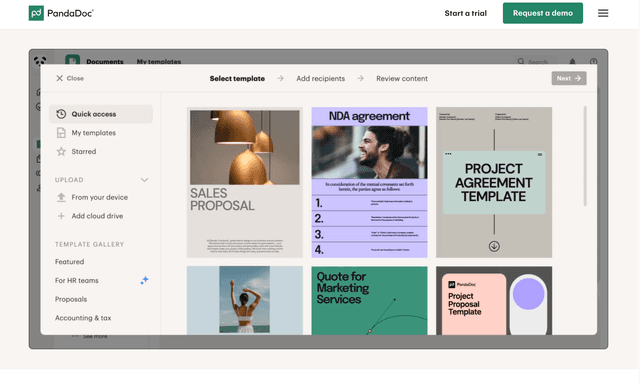Click the upload arrow icon
This screenshot has height=383, width=640.
61,197
